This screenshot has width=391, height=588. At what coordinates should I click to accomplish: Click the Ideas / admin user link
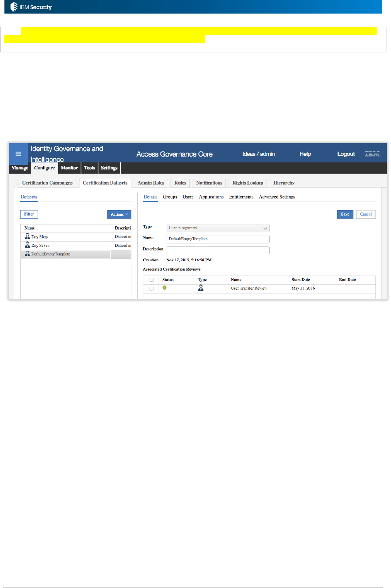pyautogui.click(x=258, y=154)
